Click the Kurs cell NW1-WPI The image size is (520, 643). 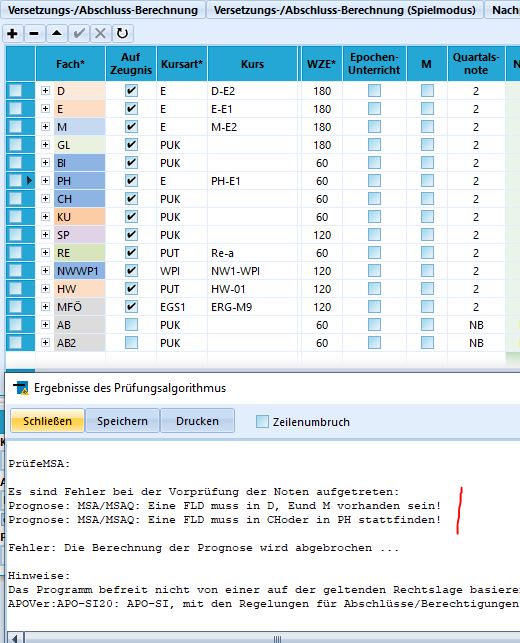coord(253,271)
